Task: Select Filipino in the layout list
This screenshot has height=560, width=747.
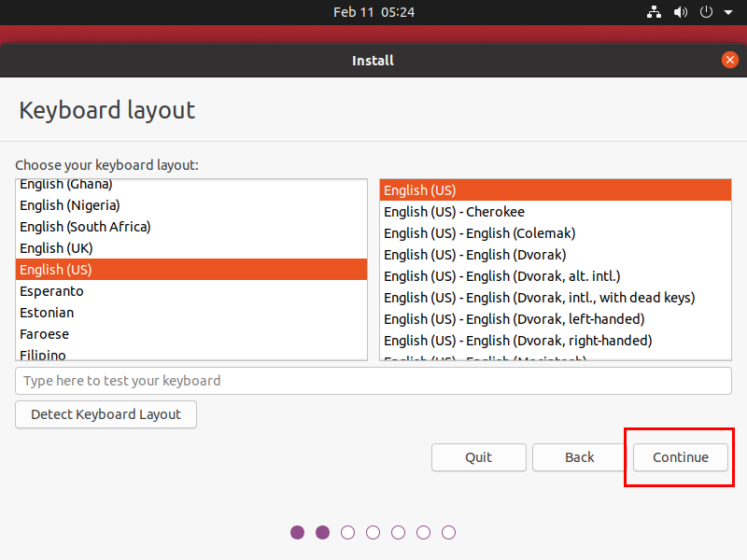Action: pos(191,353)
